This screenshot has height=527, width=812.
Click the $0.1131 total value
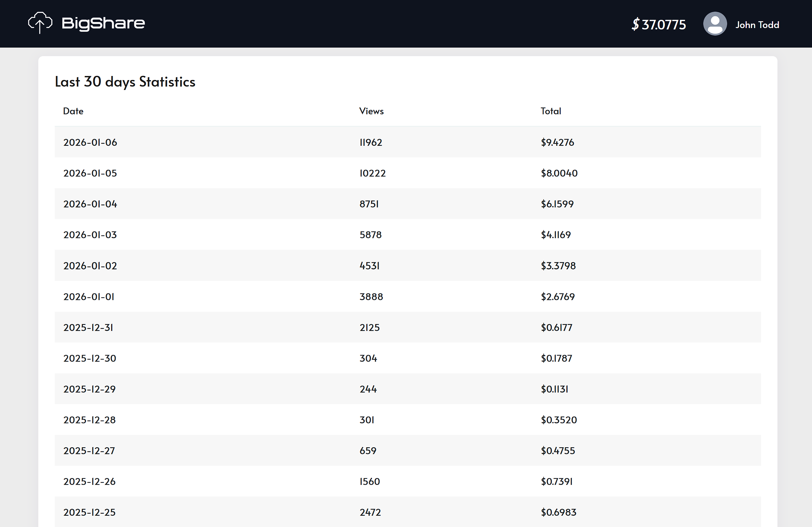click(554, 389)
